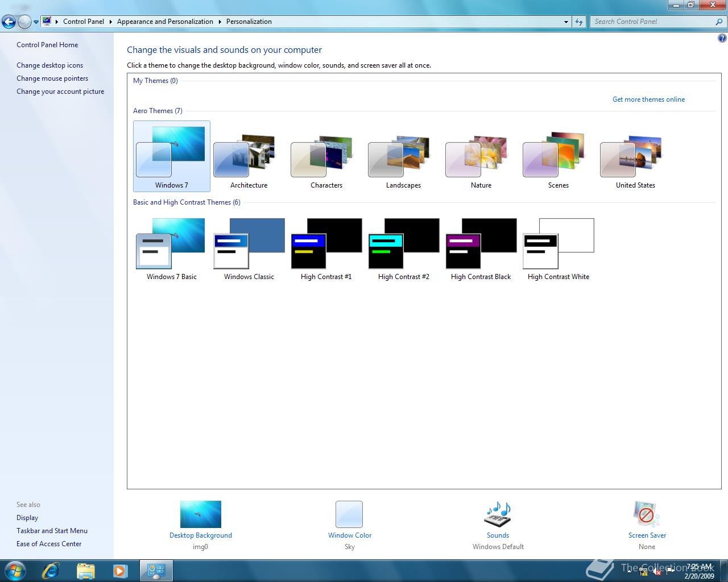Image resolution: width=728 pixels, height=582 pixels.
Task: Apply the Nature theme
Action: 481,156
